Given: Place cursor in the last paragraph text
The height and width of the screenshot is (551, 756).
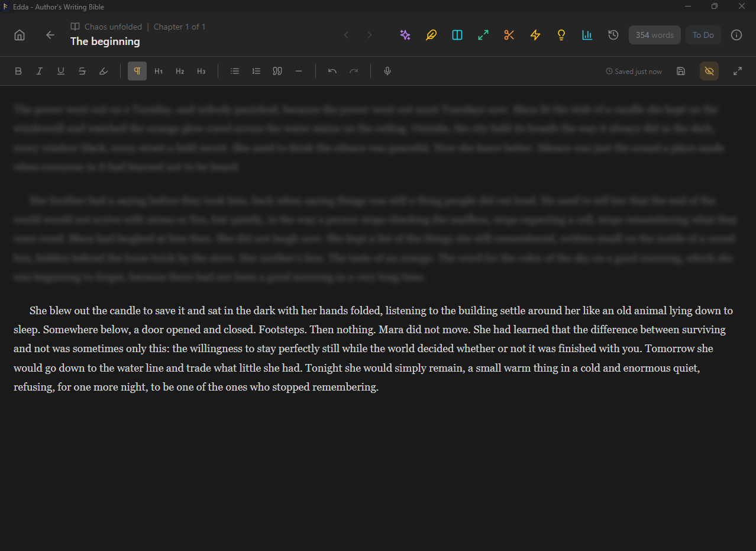Looking at the screenshot, I should coord(373,349).
